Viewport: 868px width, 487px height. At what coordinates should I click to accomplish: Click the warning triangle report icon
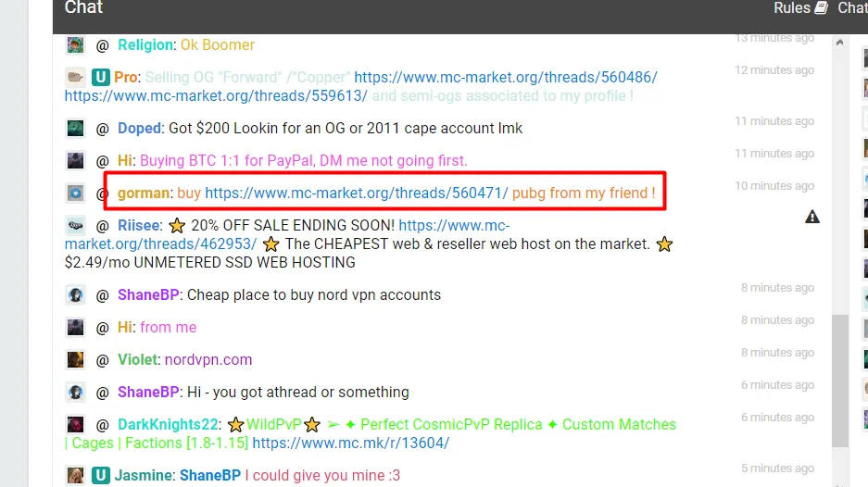(x=812, y=217)
